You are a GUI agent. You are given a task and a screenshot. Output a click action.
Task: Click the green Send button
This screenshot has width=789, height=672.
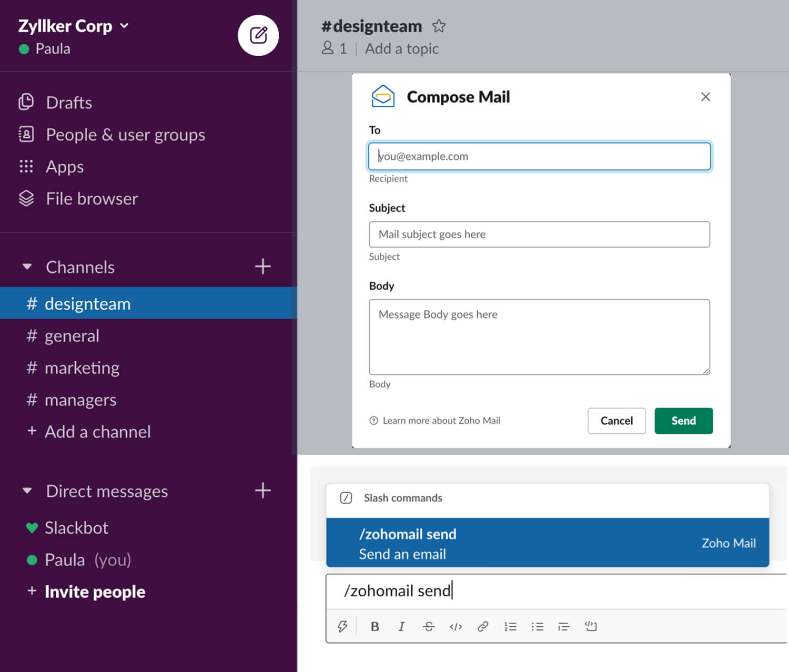[683, 421]
